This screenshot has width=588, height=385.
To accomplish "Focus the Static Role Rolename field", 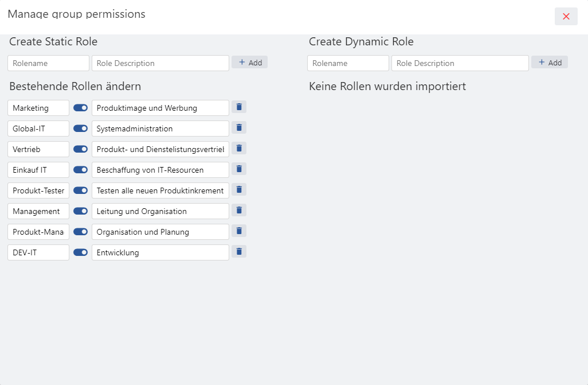I will (x=49, y=63).
